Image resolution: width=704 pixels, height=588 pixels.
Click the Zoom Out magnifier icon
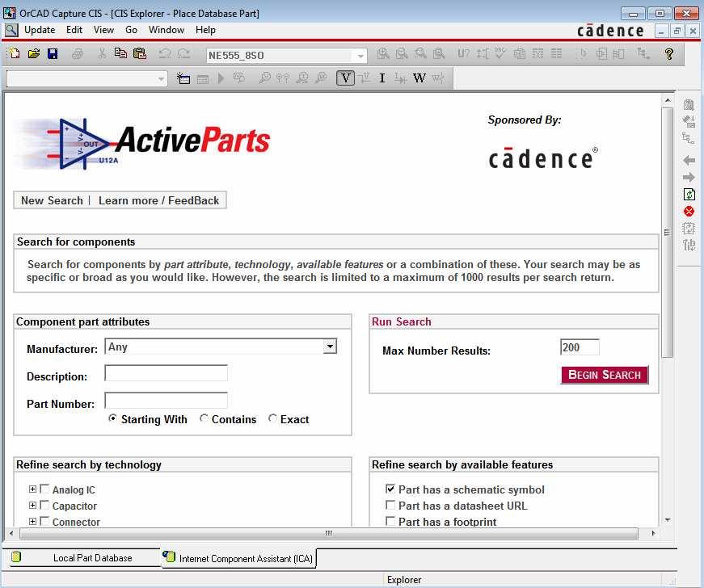[402, 54]
